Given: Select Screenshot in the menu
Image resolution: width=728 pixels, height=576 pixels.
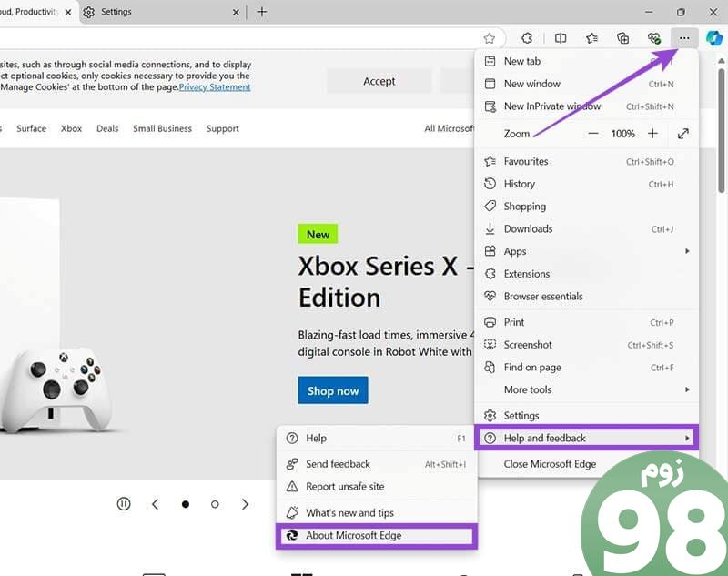Looking at the screenshot, I should tap(587, 345).
